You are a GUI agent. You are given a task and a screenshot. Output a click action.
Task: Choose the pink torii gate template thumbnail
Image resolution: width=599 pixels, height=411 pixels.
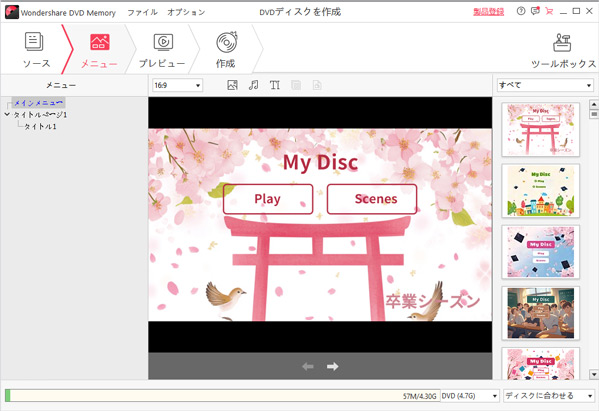(541, 129)
